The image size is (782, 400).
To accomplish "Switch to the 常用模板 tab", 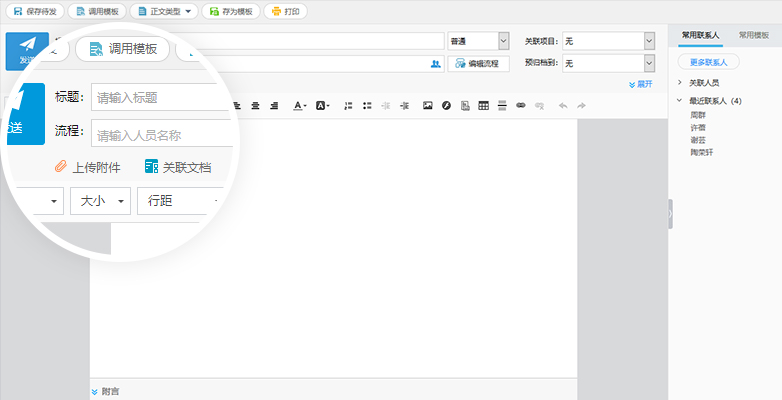I will (x=753, y=34).
